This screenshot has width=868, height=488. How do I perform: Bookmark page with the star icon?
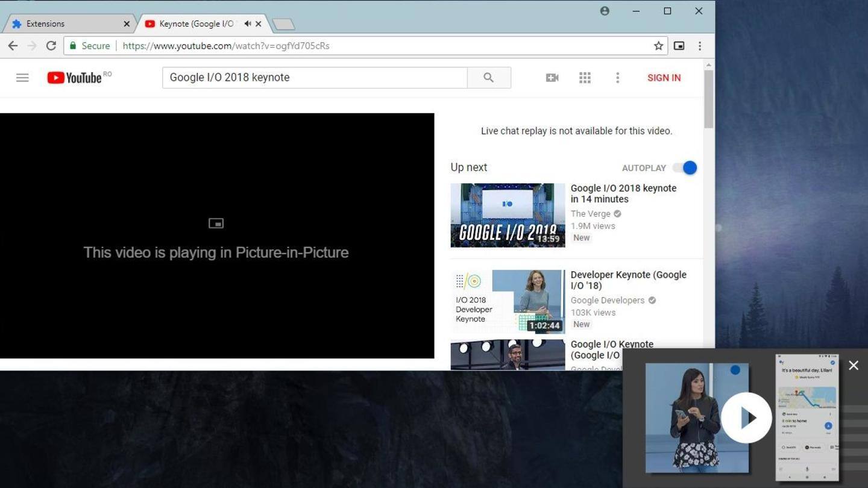(x=658, y=46)
